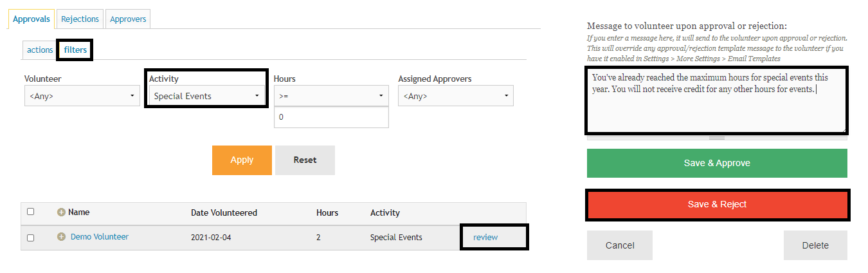This screenshot has width=868, height=273.
Task: Open the Volunteer dropdown
Action: [x=82, y=96]
